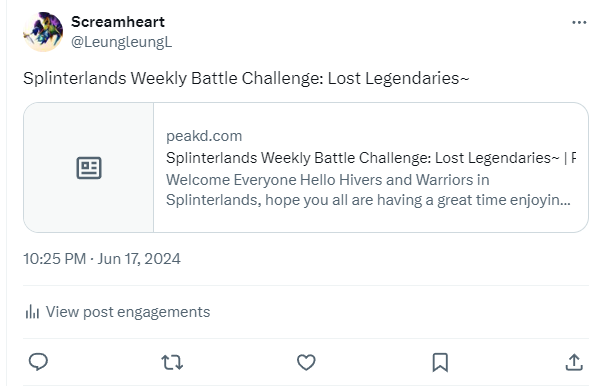This screenshot has height=386, width=604.
Task: Click the @LeungleungL handle
Action: 121,42
